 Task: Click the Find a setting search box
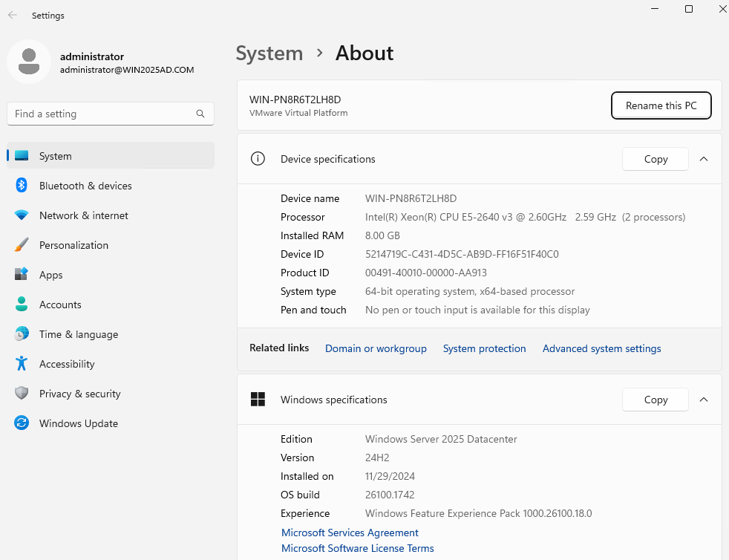[100, 114]
